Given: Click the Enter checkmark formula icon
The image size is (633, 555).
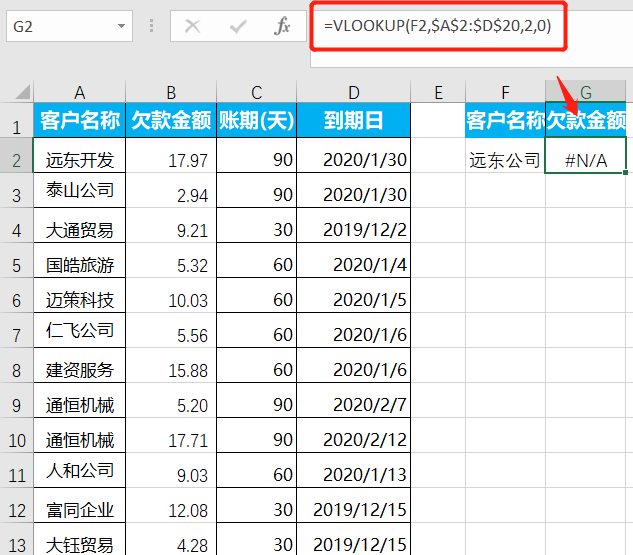Looking at the screenshot, I should tap(238, 27).
